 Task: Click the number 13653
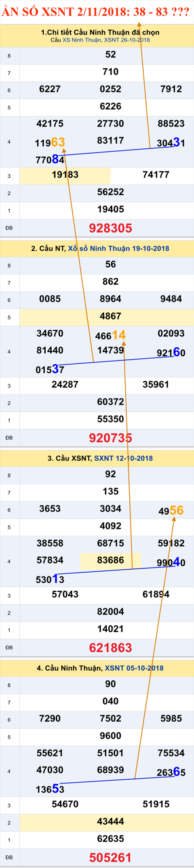click(x=50, y=789)
